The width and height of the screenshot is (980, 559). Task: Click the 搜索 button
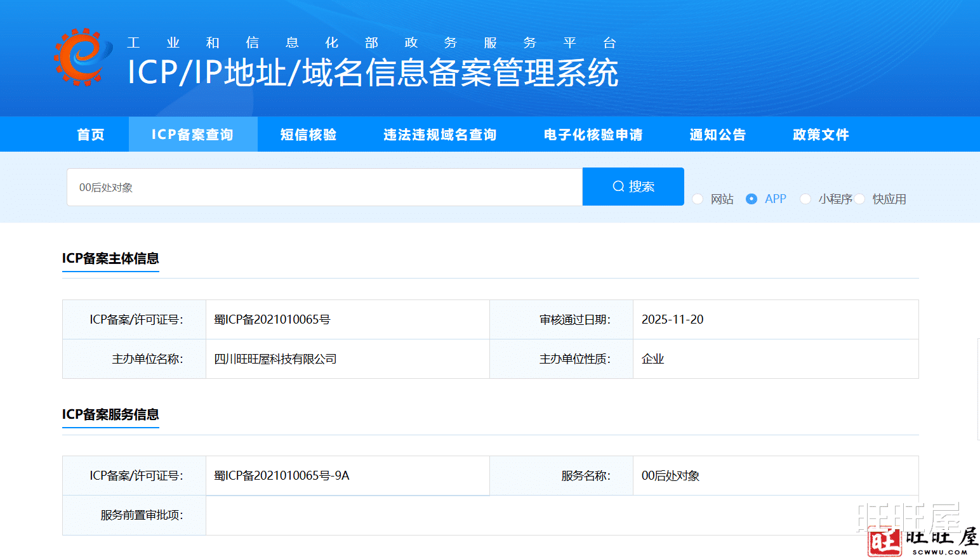coord(633,187)
